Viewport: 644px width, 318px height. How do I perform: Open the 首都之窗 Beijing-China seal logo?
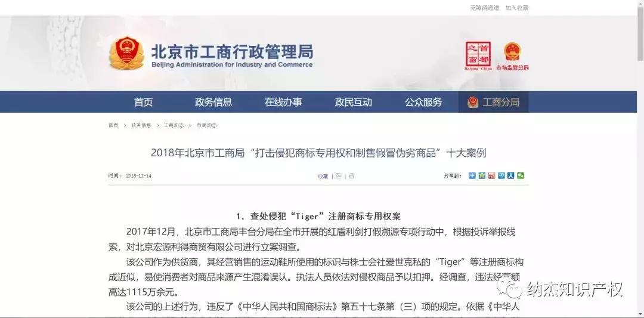478,56
